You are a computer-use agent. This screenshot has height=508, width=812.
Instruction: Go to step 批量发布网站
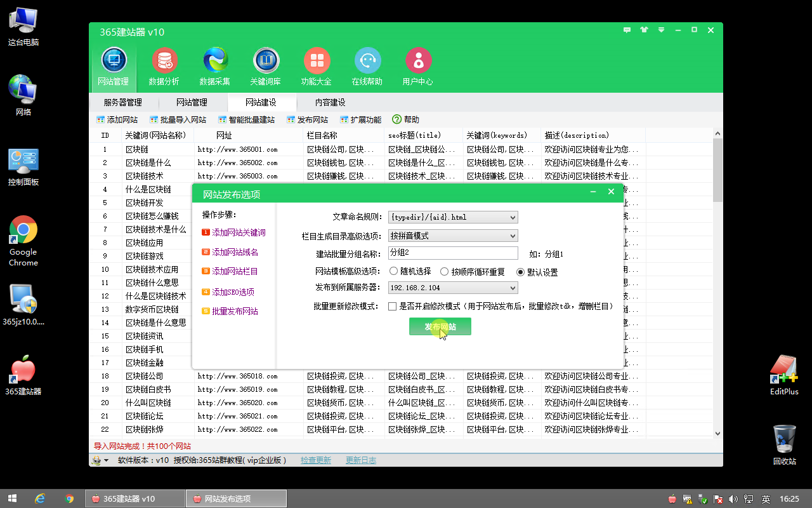(x=230, y=311)
